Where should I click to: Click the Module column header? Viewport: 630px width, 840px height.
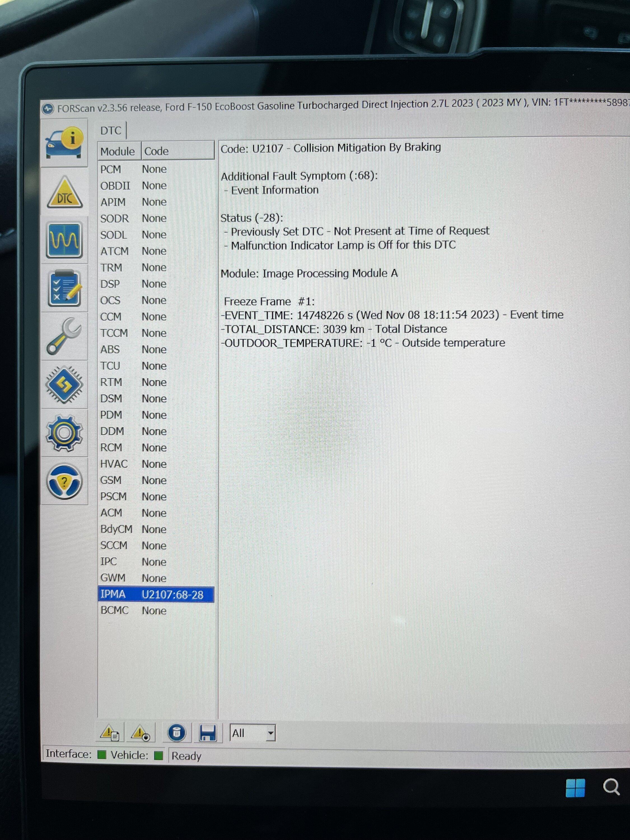118,151
